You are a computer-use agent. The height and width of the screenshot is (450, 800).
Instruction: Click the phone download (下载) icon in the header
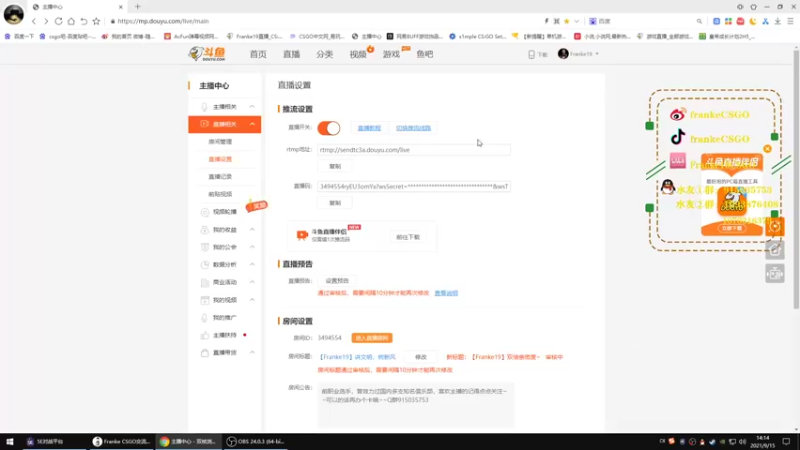(532, 54)
